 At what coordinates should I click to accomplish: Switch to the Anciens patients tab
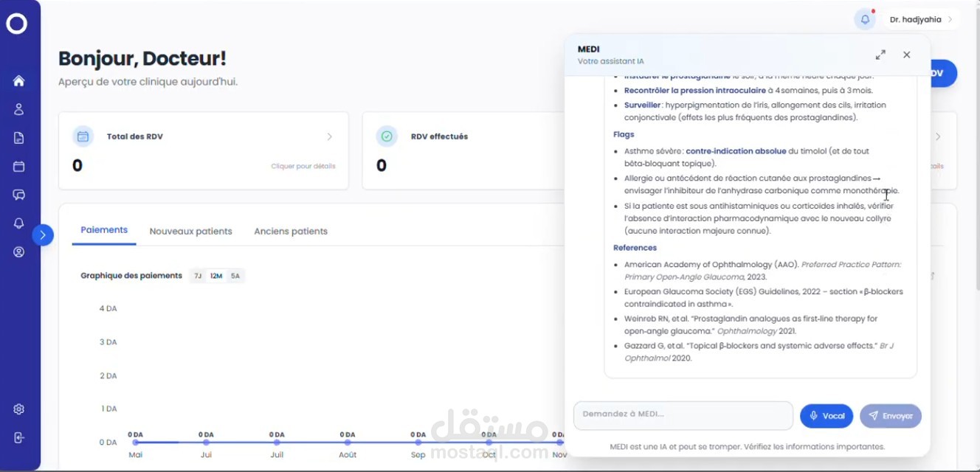pyautogui.click(x=291, y=232)
